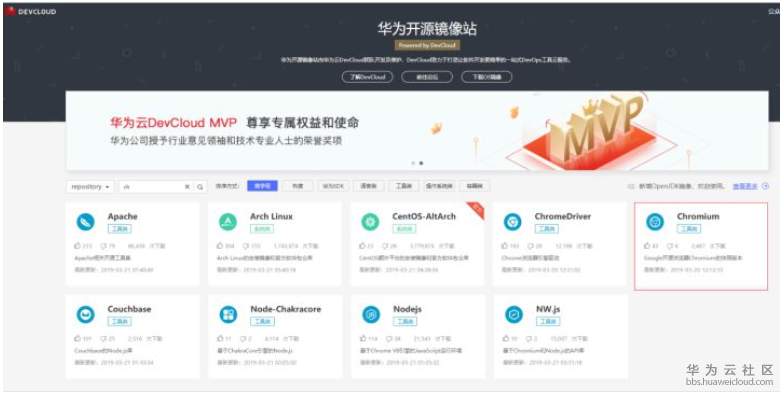Switch banner to the first carousel dot
784x396 pixels.
413,163
